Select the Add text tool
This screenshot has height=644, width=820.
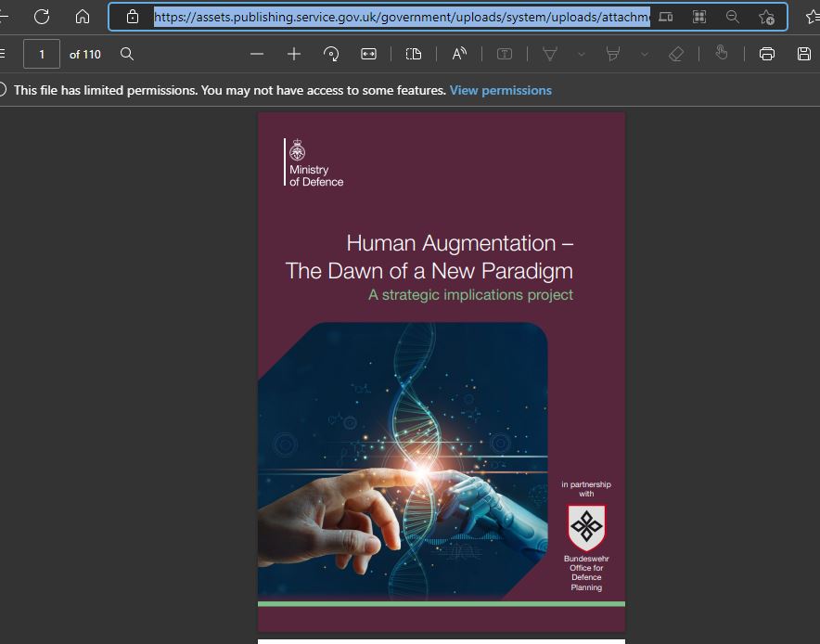tap(505, 54)
